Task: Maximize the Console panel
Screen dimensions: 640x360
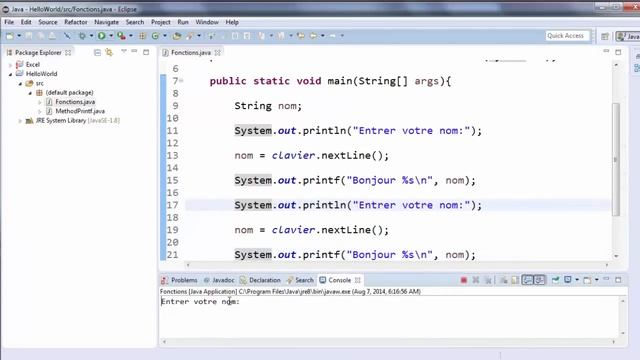Action: 618,280
